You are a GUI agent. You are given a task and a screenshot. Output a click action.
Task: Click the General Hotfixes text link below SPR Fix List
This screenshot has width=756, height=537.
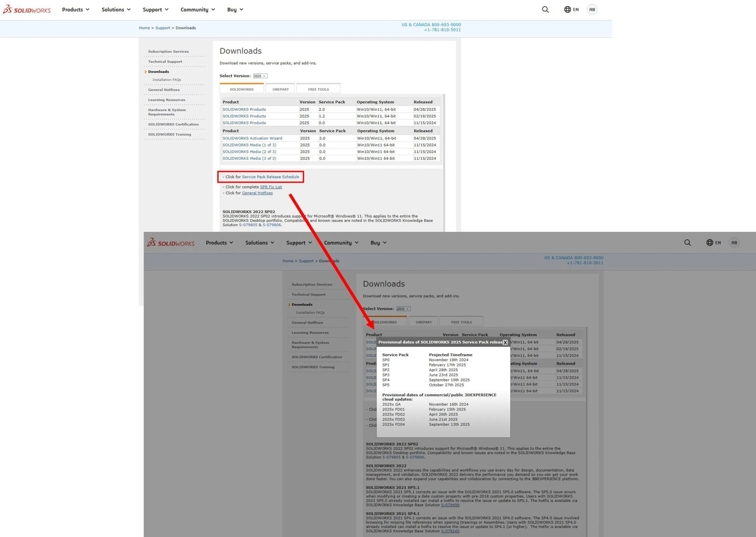pos(257,193)
